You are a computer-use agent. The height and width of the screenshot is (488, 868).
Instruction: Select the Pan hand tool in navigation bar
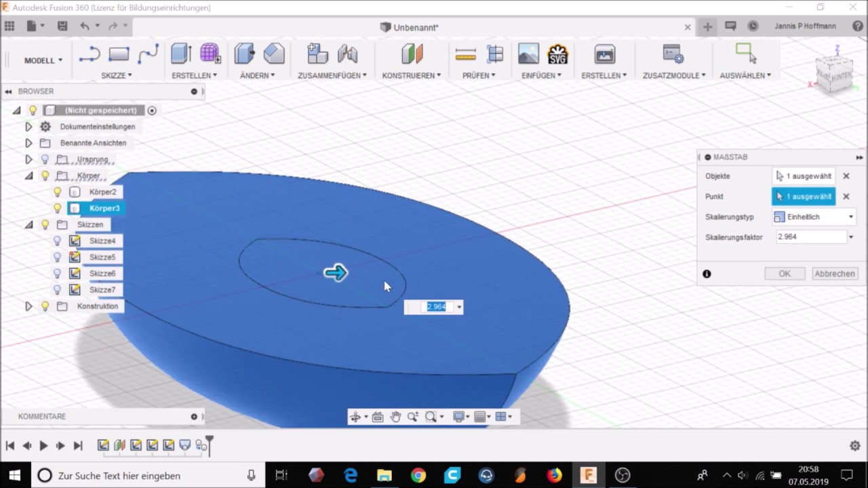(x=395, y=417)
